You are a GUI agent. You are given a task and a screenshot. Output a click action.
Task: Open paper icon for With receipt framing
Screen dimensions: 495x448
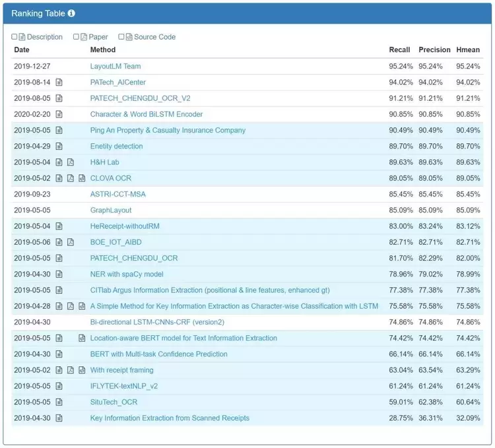pyautogui.click(x=71, y=370)
